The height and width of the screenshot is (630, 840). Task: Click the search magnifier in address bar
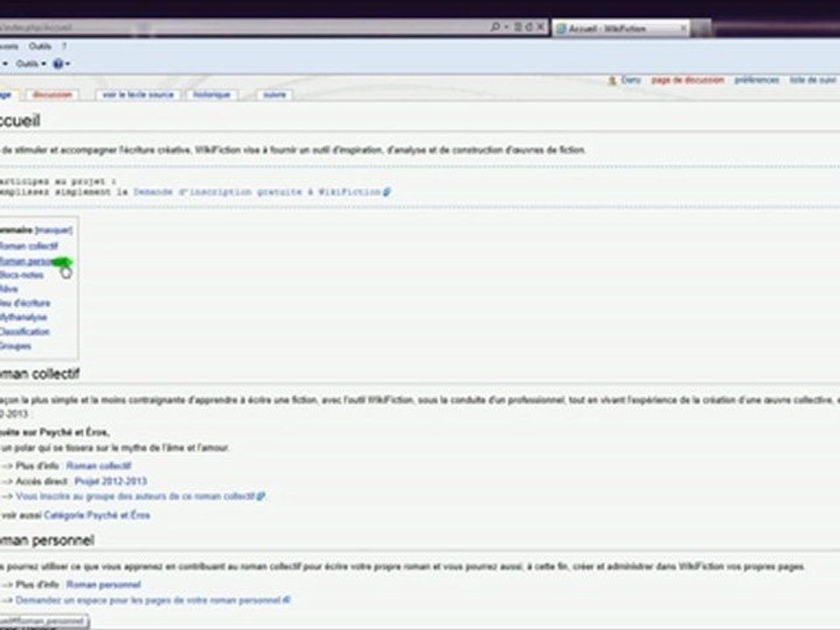[495, 26]
